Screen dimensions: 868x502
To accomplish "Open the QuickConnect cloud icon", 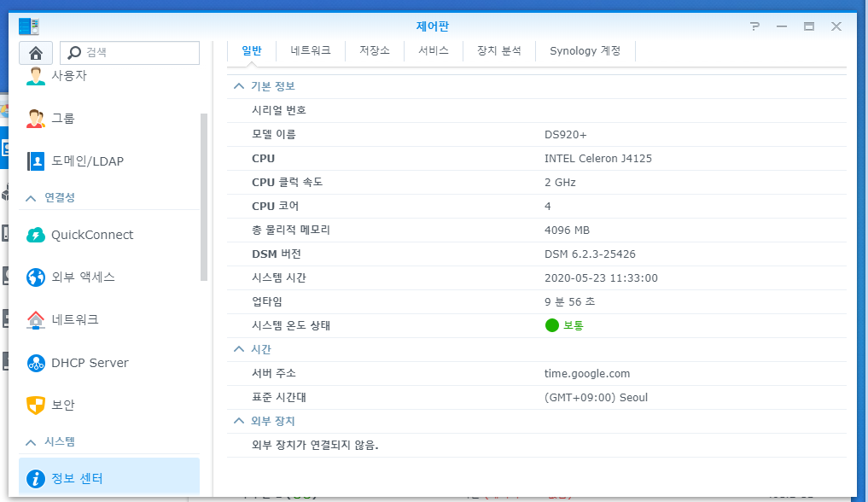I will 36,235.
